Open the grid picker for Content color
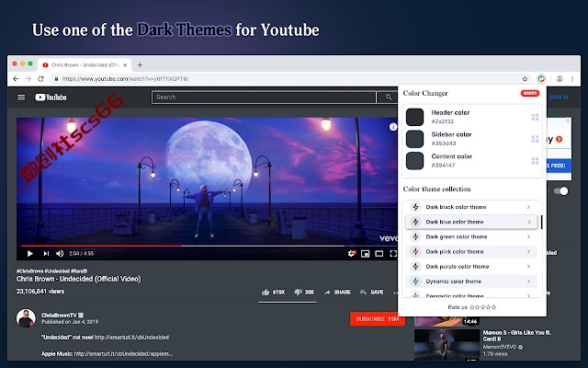 535,161
